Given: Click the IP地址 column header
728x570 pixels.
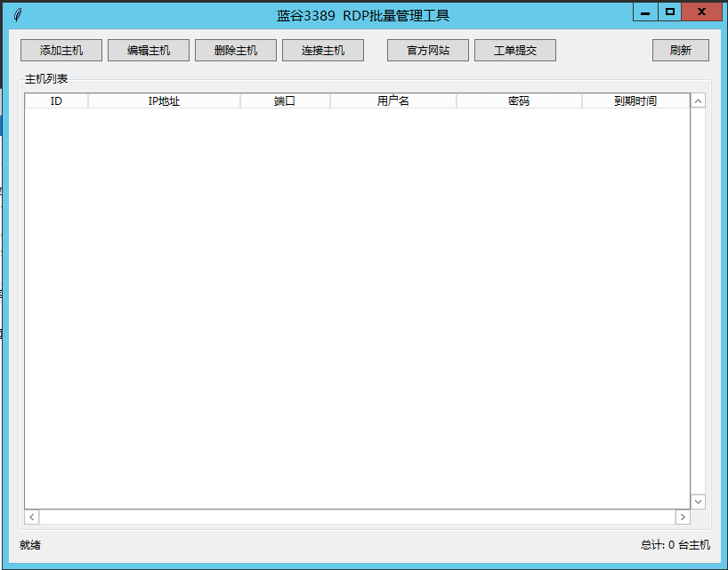Looking at the screenshot, I should click(164, 100).
